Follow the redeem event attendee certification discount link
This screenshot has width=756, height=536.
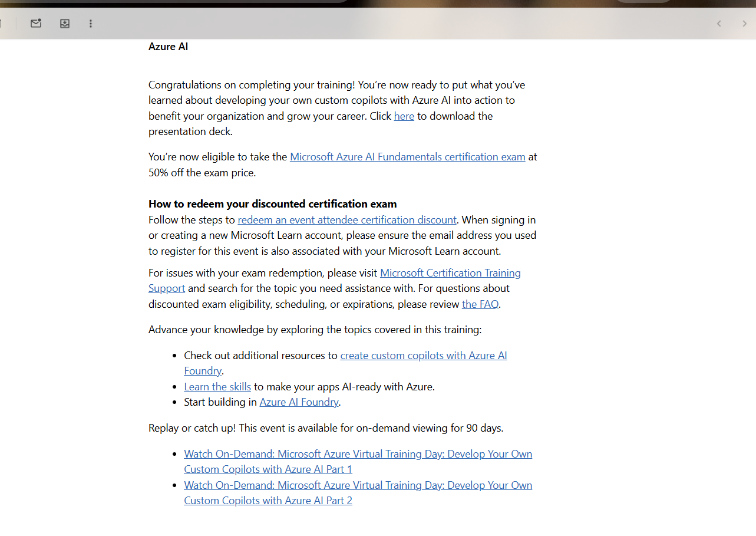(347, 219)
